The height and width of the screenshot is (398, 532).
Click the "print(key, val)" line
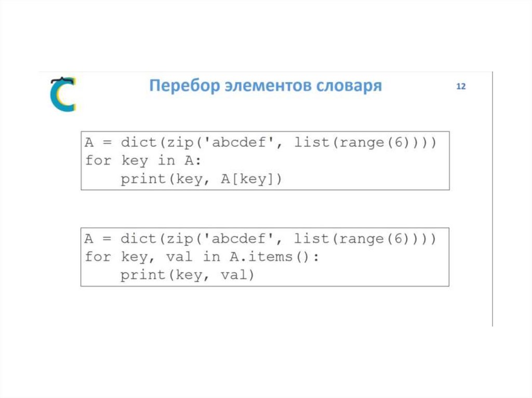click(x=188, y=275)
